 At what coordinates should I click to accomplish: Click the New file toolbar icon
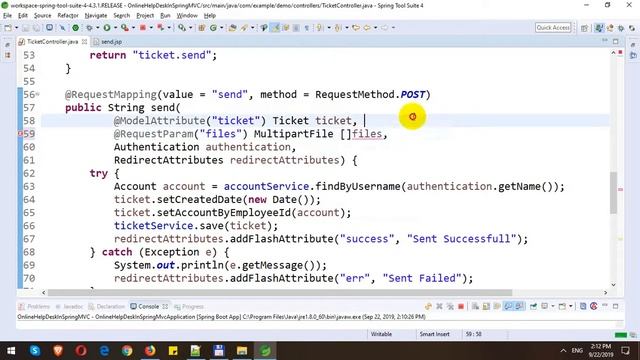point(8,28)
